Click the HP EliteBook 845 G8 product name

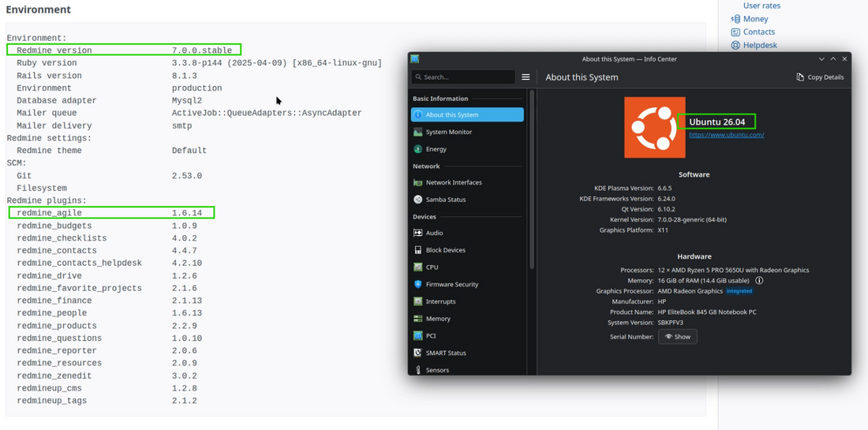click(707, 312)
